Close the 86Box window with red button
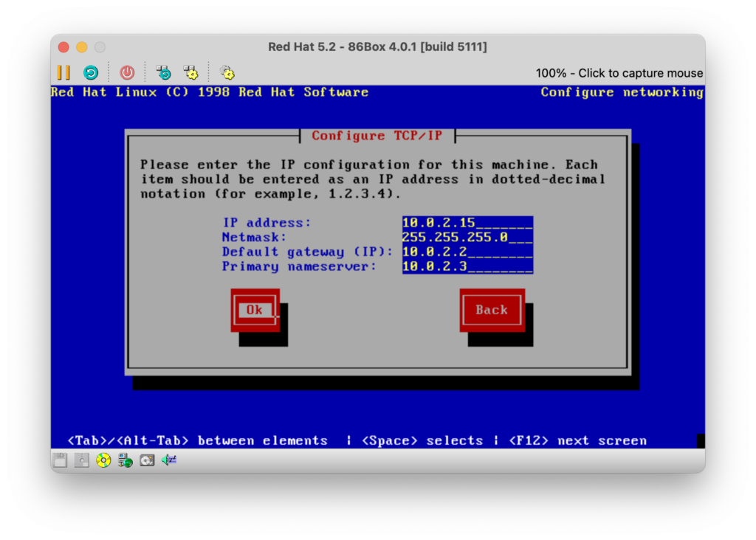Screen dimensions: 756x540 [63, 47]
